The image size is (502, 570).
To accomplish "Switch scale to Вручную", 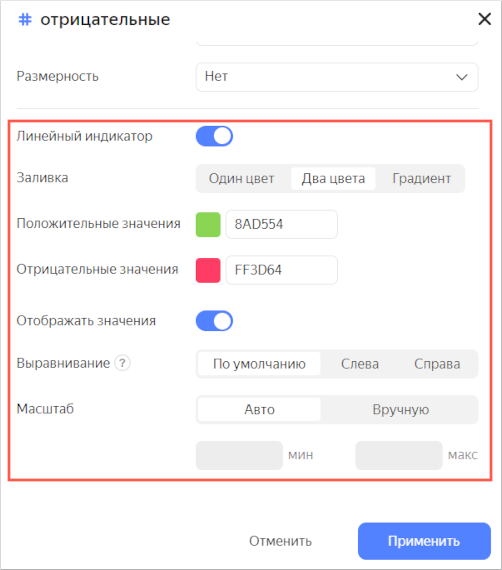I will pyautogui.click(x=401, y=410).
